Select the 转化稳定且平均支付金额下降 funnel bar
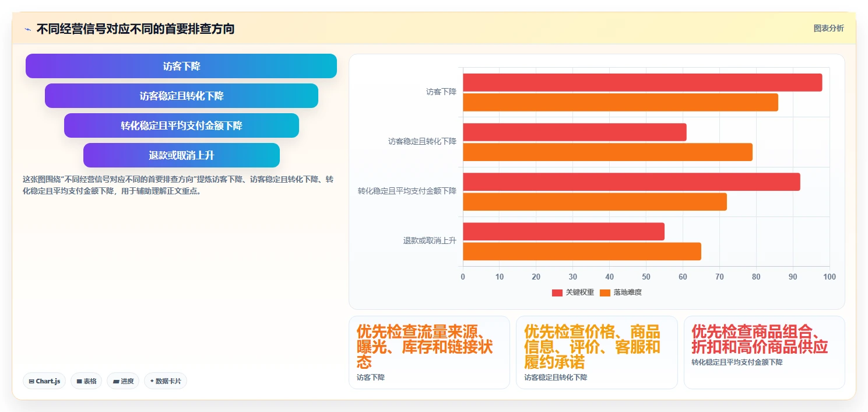The height and width of the screenshot is (412, 868). pos(181,125)
